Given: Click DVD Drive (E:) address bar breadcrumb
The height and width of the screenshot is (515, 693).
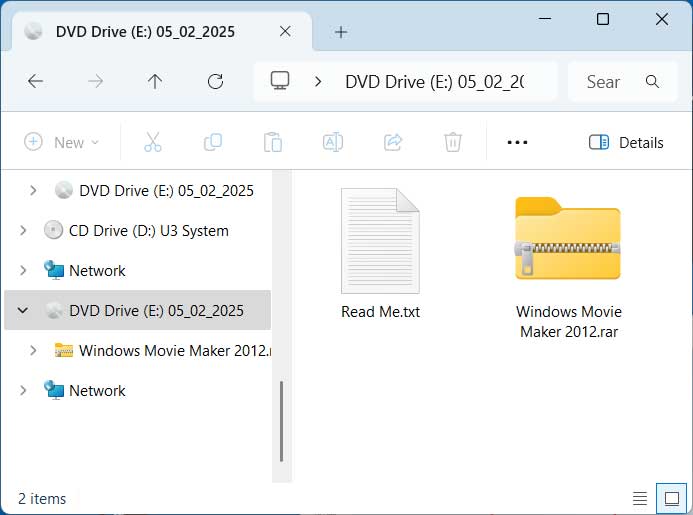Looking at the screenshot, I should [x=435, y=82].
